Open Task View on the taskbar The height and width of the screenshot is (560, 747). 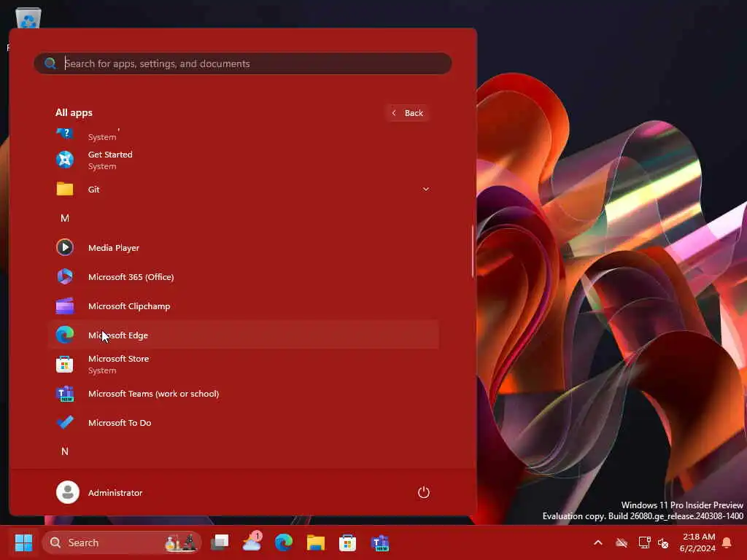click(x=220, y=542)
